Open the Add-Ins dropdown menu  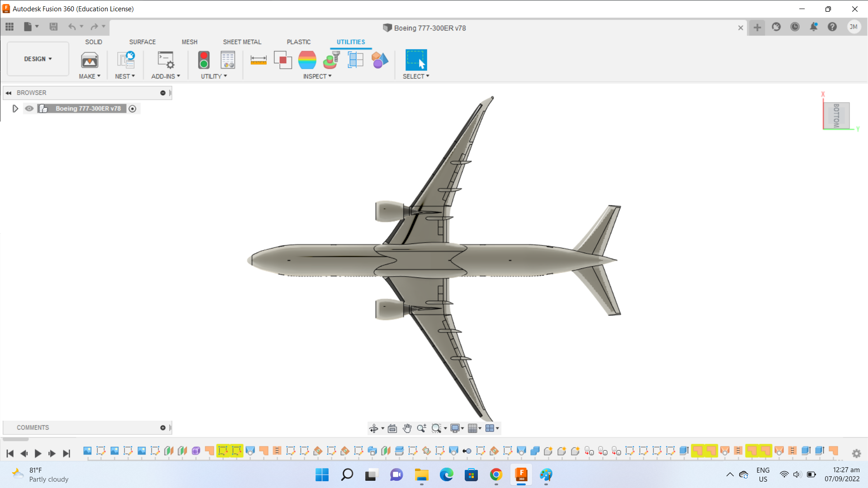(166, 76)
